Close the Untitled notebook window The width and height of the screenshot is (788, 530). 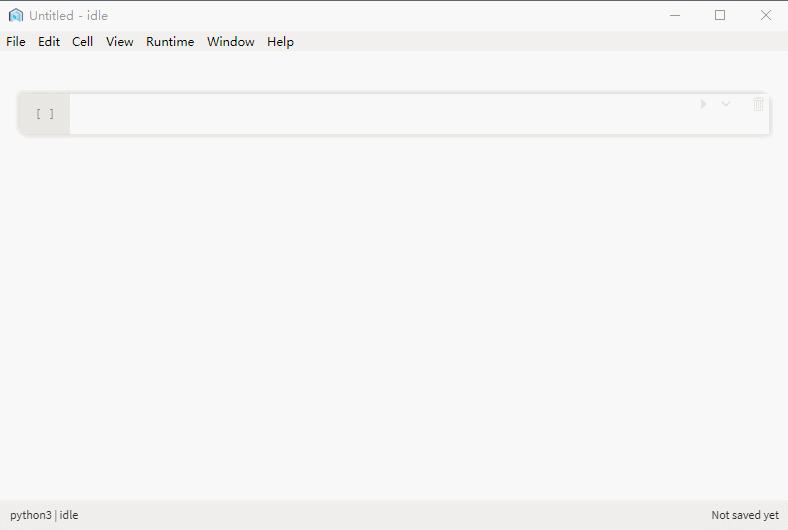tap(765, 15)
